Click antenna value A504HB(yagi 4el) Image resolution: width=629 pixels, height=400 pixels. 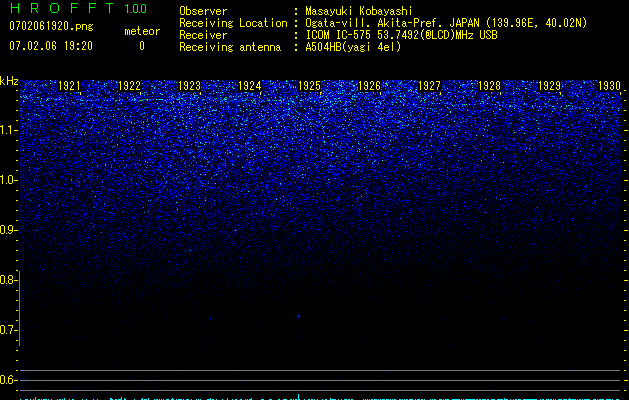tap(353, 47)
